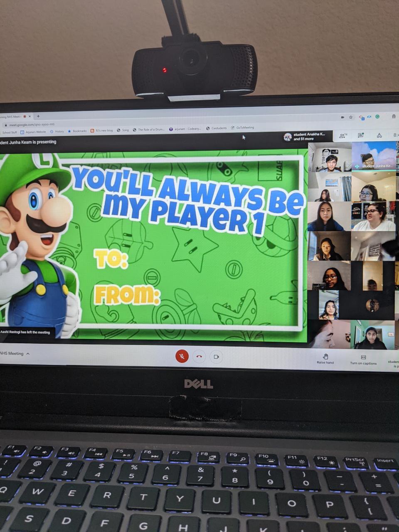Open the meeting chat icon
The image size is (399, 532).
click(361, 135)
